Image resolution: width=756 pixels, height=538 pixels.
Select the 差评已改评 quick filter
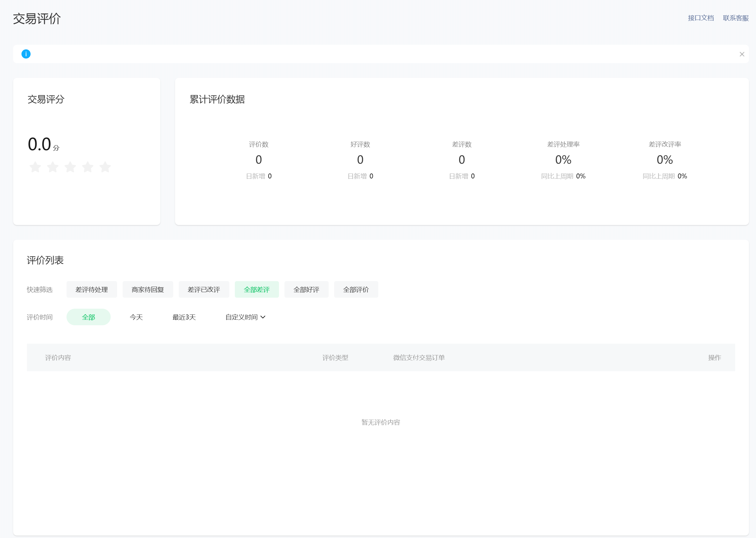click(x=204, y=290)
